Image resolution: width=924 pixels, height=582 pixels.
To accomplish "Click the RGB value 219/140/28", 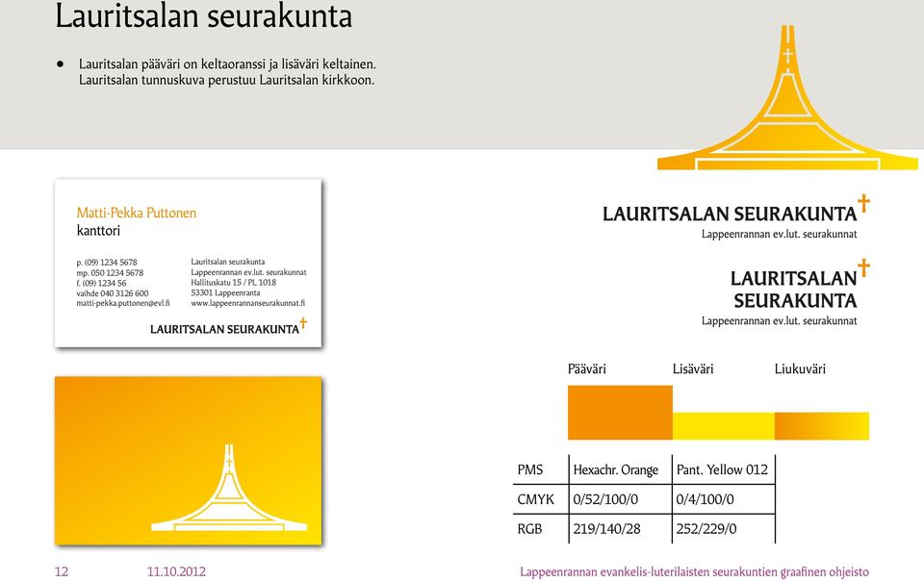I will (606, 528).
